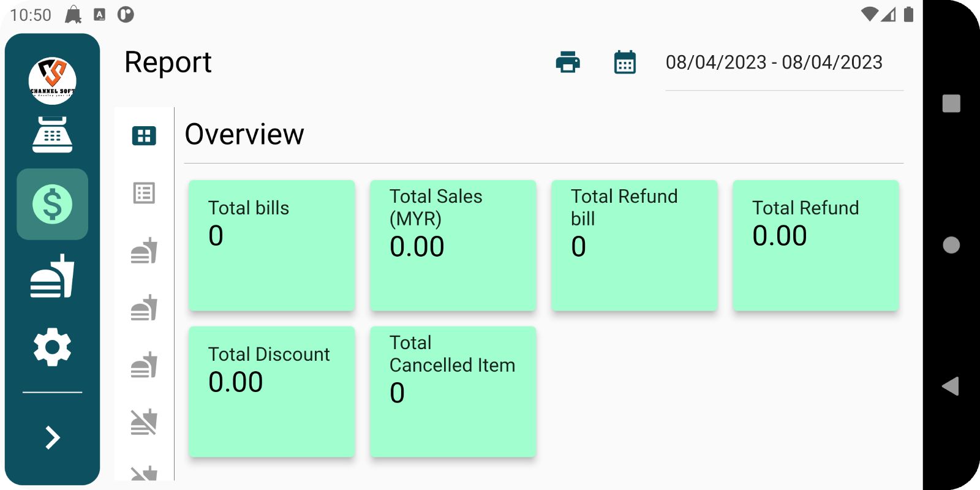Select the Total Refund bill card
This screenshot has height=490, width=980.
634,245
